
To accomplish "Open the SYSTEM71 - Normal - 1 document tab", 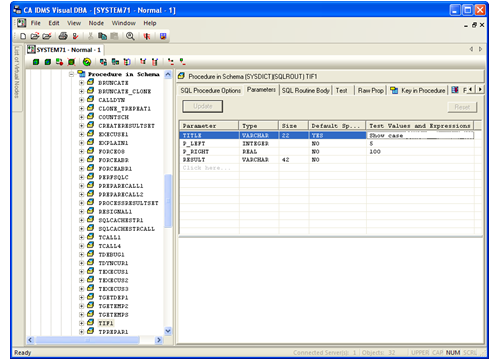I will click(x=65, y=50).
